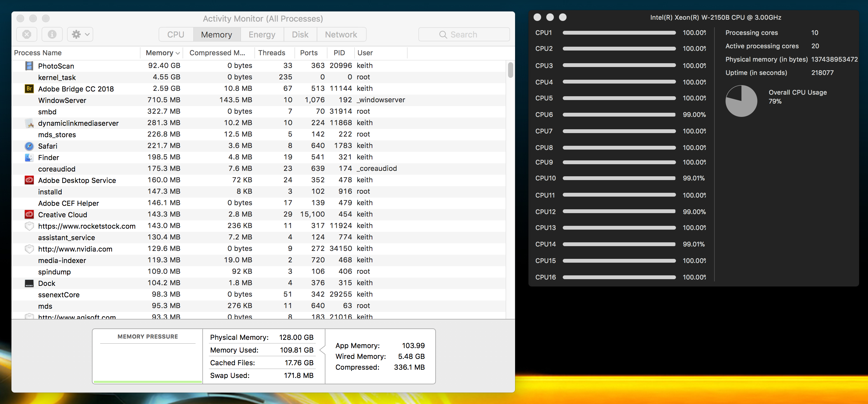Select the WindowServer process row

(258, 100)
